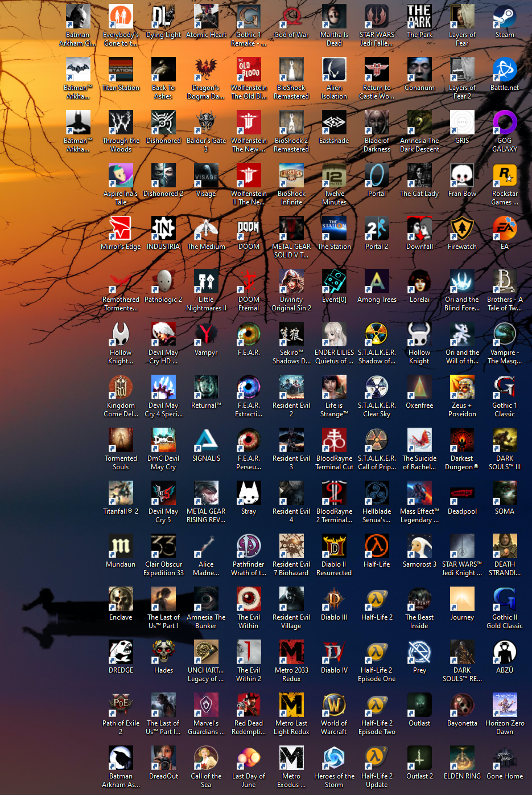Select the ELDEN RING shortcut
Screen dimensions: 532x795
pos(462,758)
